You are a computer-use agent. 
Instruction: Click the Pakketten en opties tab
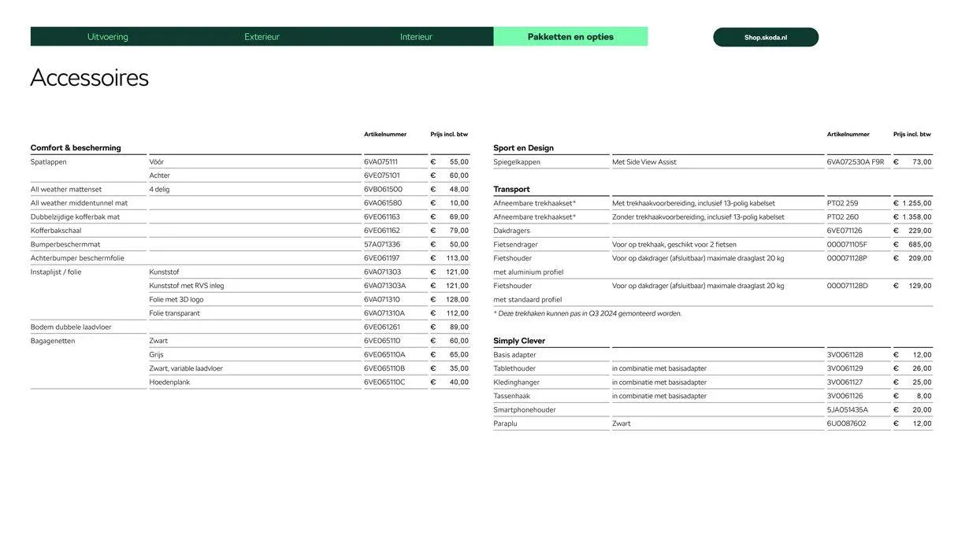coord(570,37)
